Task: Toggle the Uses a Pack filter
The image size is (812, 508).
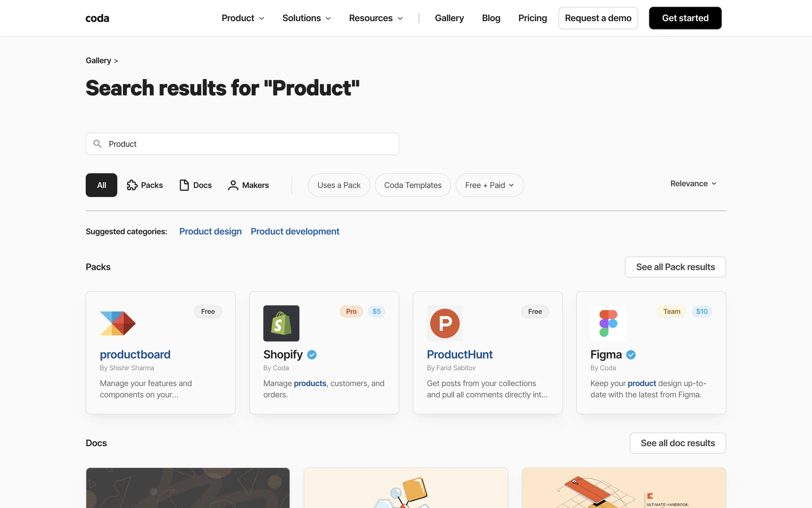Action: tap(339, 185)
